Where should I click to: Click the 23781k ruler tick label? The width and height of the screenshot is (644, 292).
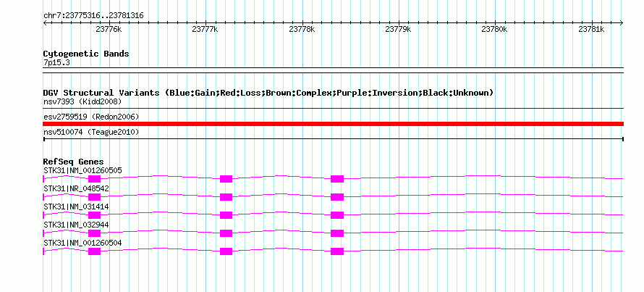coord(591,29)
